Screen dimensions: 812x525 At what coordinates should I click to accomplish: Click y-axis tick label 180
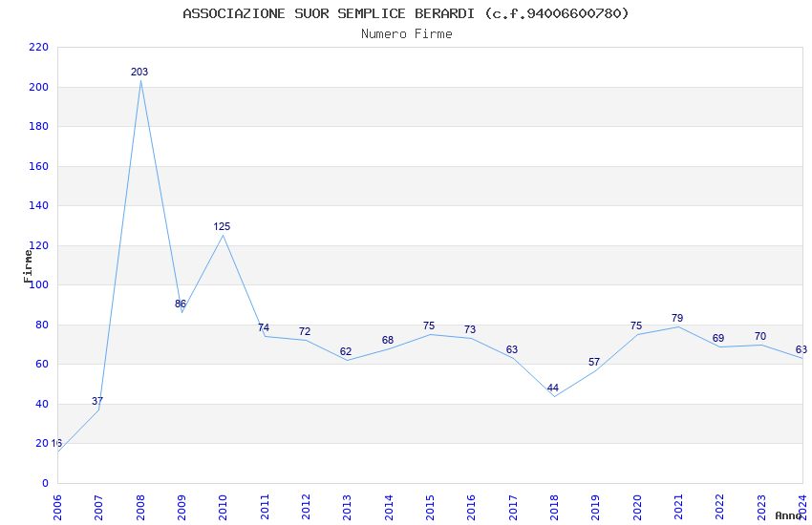(x=39, y=126)
